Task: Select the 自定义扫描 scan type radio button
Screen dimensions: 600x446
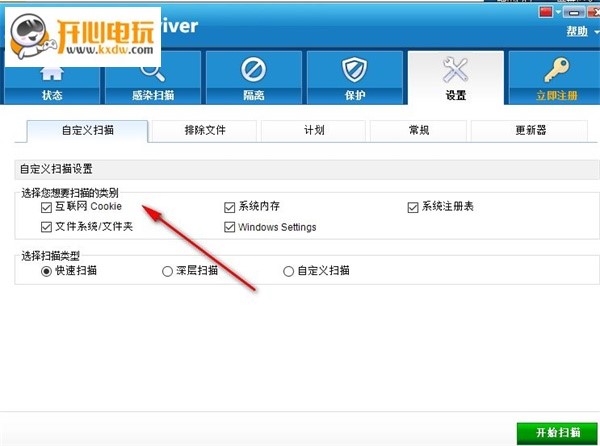Action: pos(289,272)
